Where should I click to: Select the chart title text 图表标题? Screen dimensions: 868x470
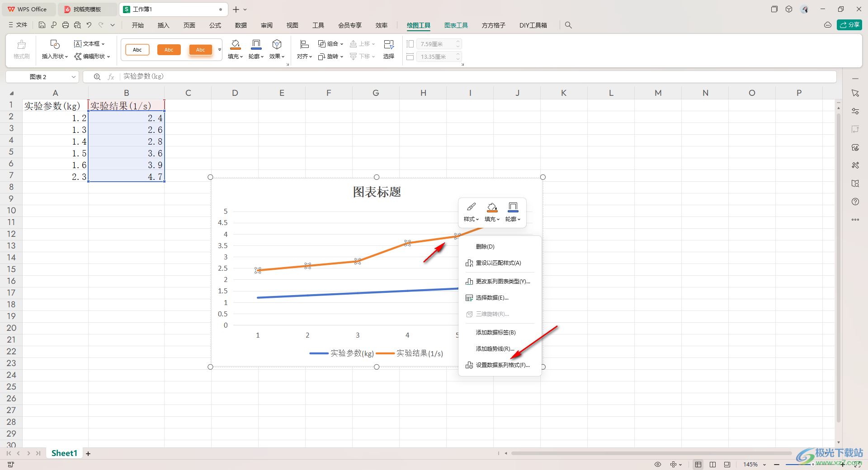coord(377,192)
